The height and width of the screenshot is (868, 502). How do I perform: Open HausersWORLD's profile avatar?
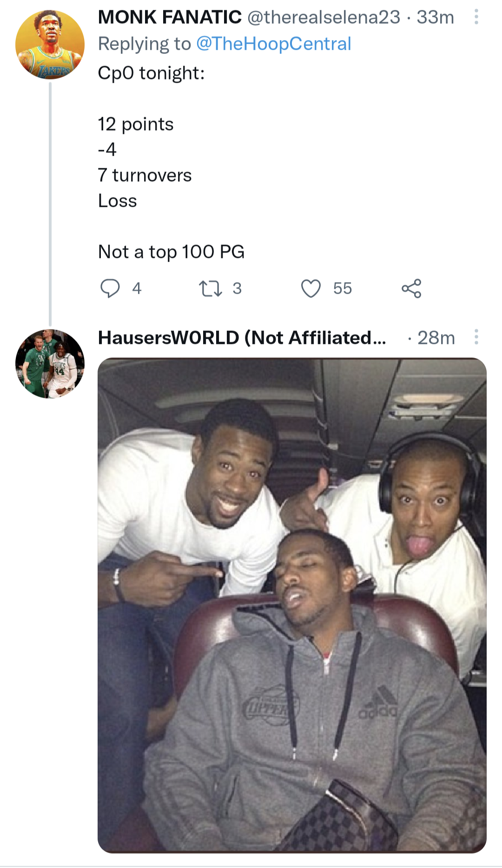point(50,364)
